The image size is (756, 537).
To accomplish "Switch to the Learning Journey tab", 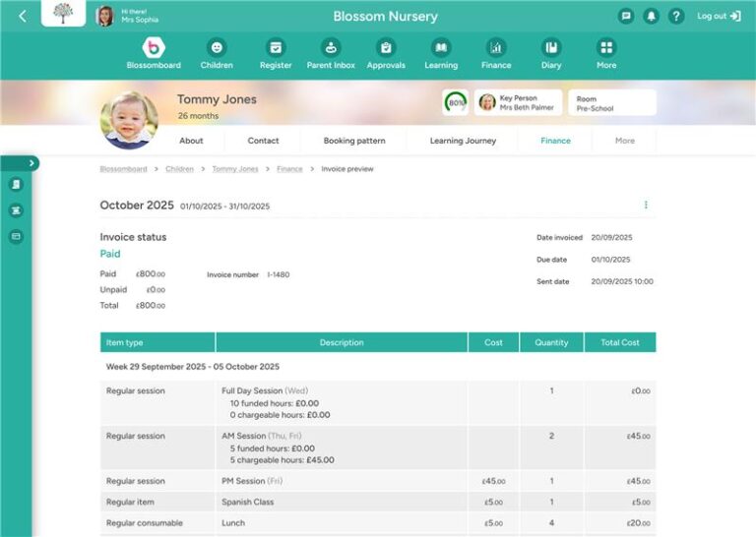I will [463, 141].
